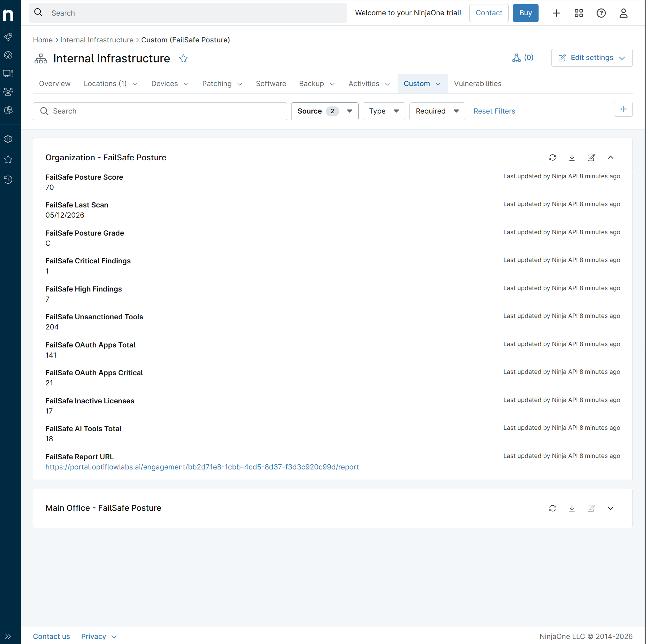The height and width of the screenshot is (644, 646).
Task: Edit Organization - FailSafe Posture fields
Action: tap(591, 158)
